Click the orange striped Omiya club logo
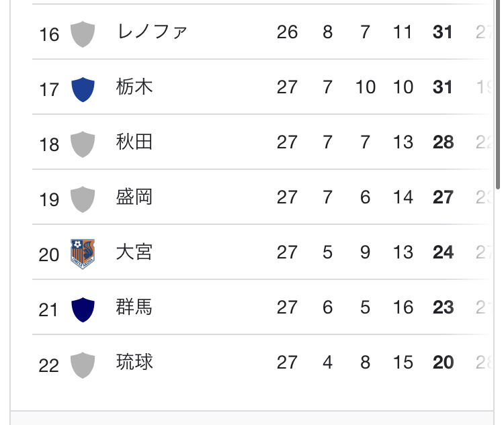Viewport: 504px width, 425px height. point(83,254)
